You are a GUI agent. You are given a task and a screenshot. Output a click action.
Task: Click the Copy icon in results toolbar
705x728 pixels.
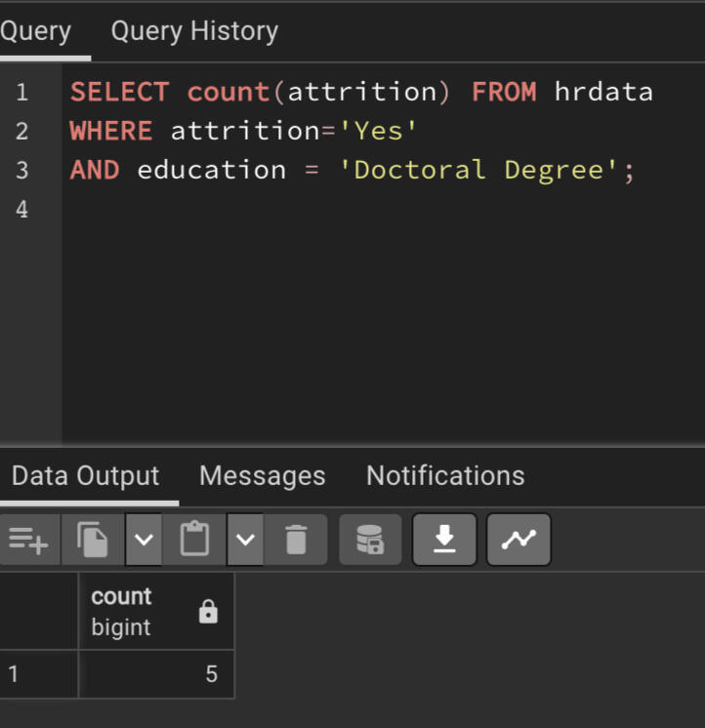pyautogui.click(x=93, y=540)
